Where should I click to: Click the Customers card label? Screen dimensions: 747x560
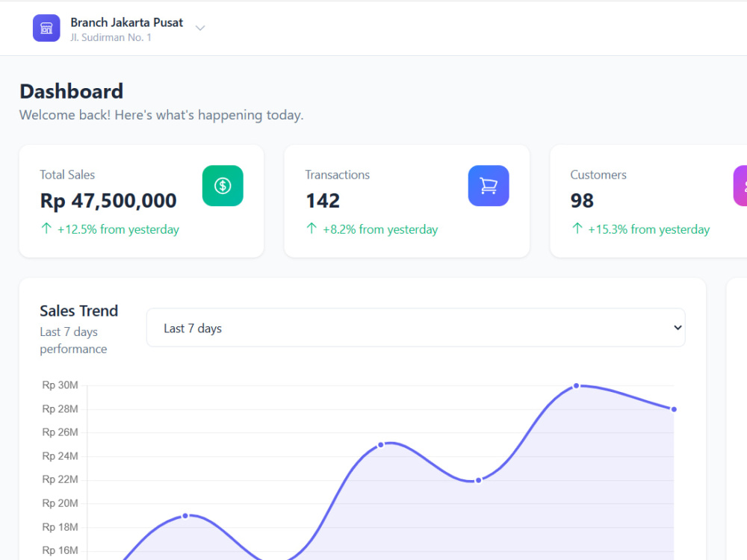pyautogui.click(x=598, y=175)
